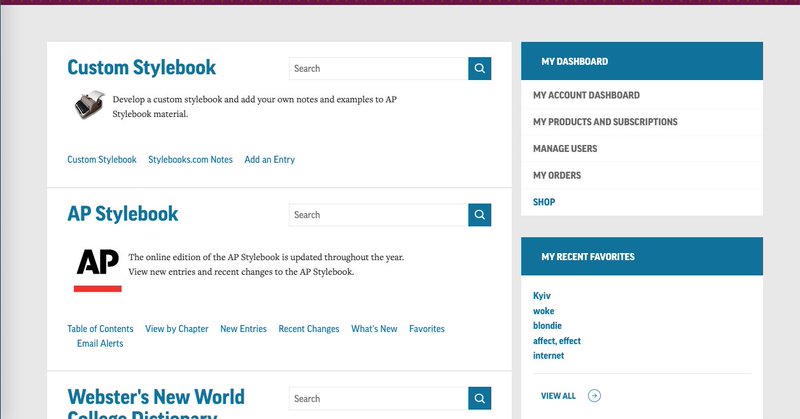Click the Custom Stylebook search magnifier button
Image resolution: width=800 pixels, height=419 pixels.
coord(480,68)
